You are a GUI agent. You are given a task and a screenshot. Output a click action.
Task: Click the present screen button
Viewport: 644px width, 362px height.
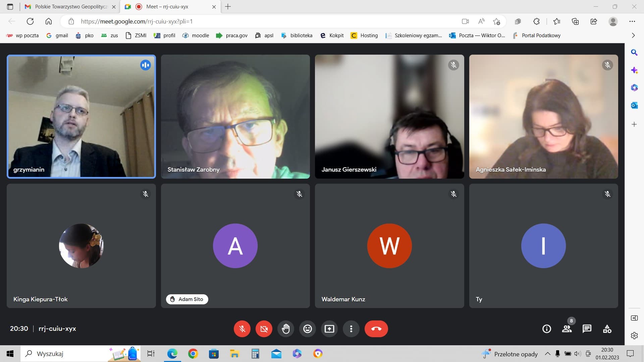pyautogui.click(x=329, y=329)
